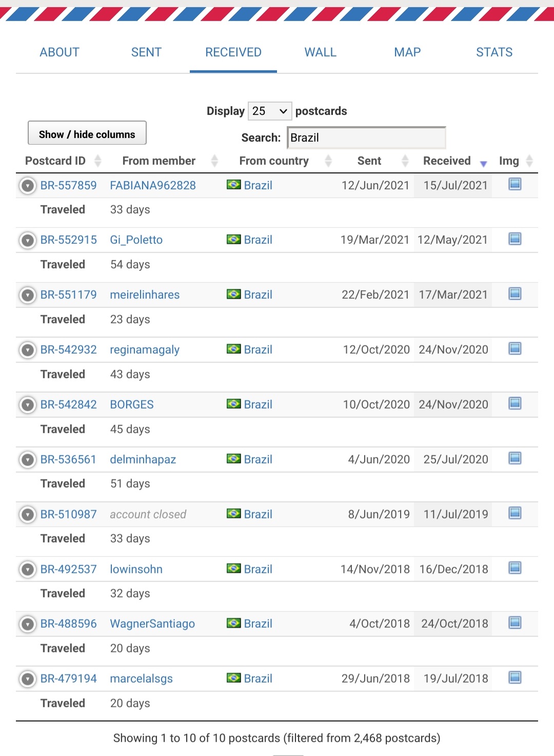Open the WALL tab
The image size is (554, 756).
pos(321,52)
